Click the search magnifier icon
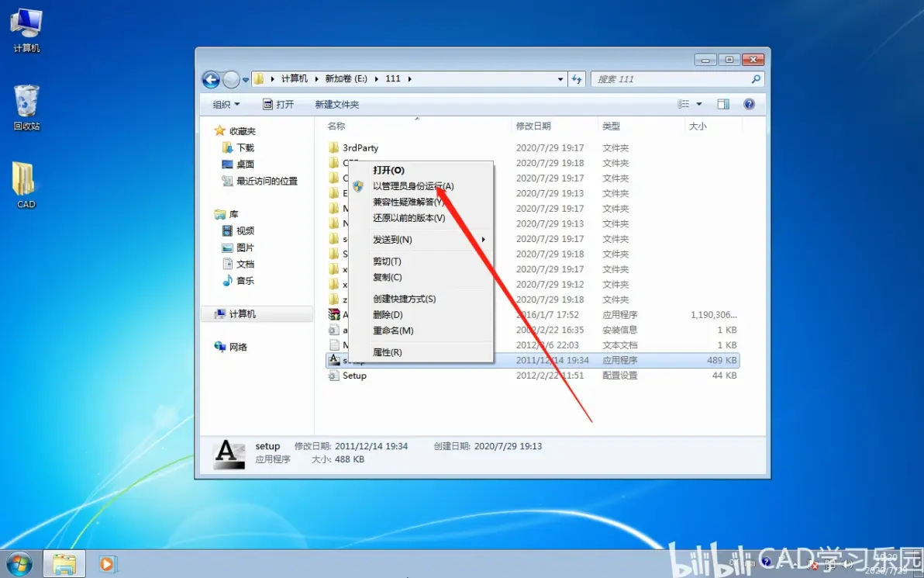Viewport: 924px width, 578px height. pyautogui.click(x=756, y=78)
